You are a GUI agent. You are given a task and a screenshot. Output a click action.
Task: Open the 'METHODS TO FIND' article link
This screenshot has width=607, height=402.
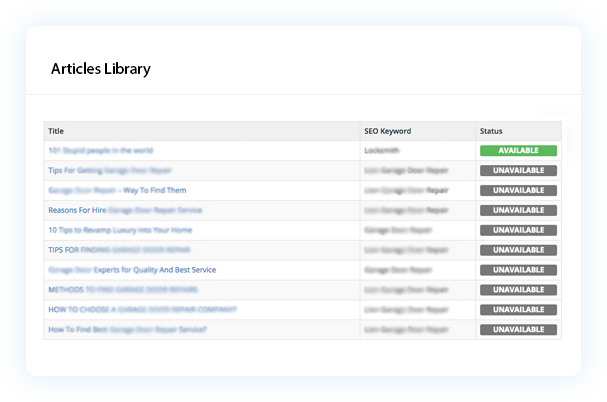[x=123, y=290]
